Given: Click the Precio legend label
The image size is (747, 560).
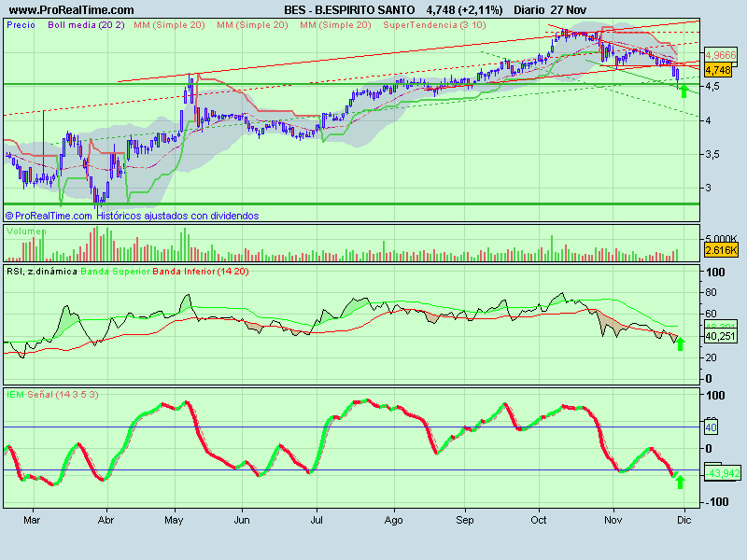Looking at the screenshot, I should coord(21,25).
